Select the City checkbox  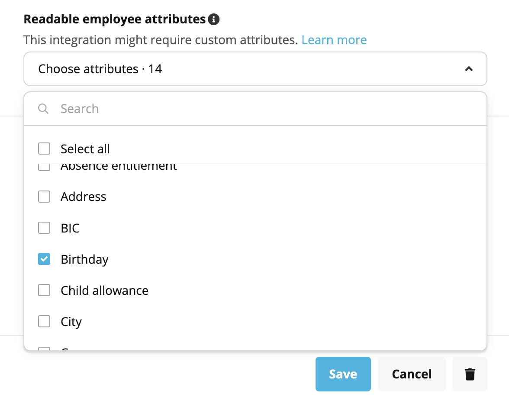[x=44, y=322]
